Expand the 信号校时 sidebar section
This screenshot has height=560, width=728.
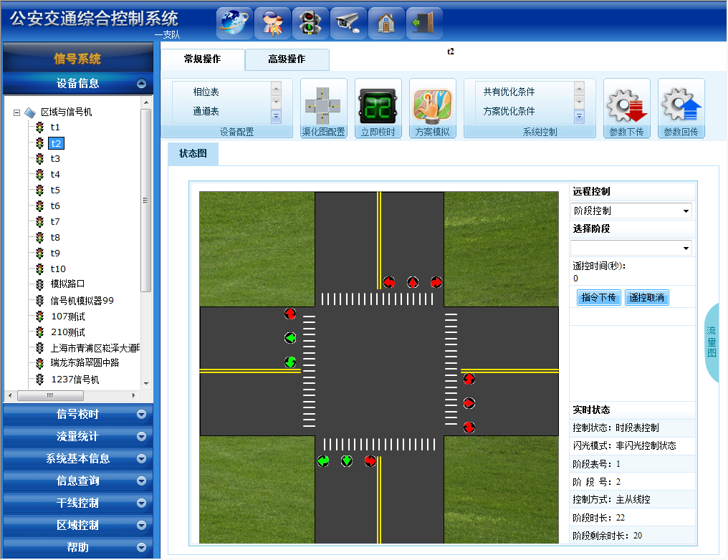pos(77,415)
